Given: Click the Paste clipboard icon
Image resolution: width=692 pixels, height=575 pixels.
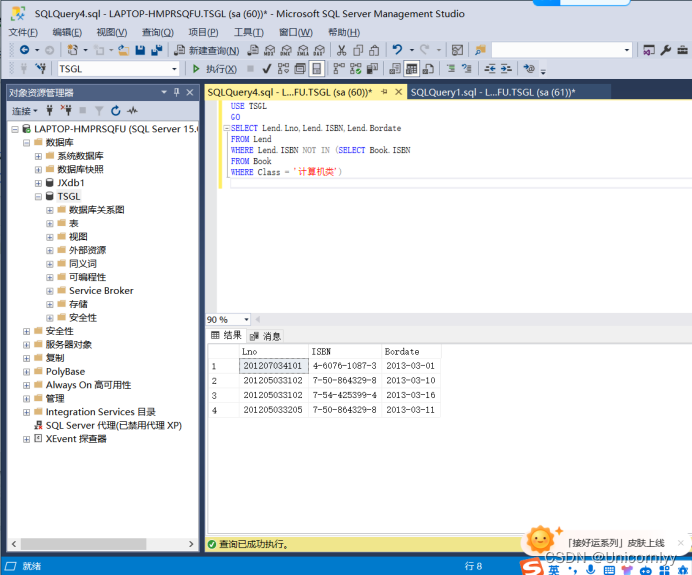Looking at the screenshot, I should click(374, 50).
